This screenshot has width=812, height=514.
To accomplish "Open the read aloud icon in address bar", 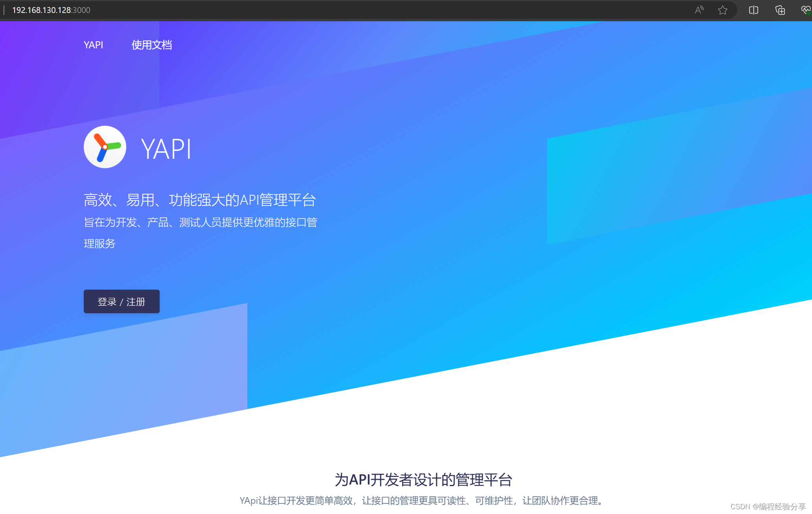I will click(x=699, y=10).
